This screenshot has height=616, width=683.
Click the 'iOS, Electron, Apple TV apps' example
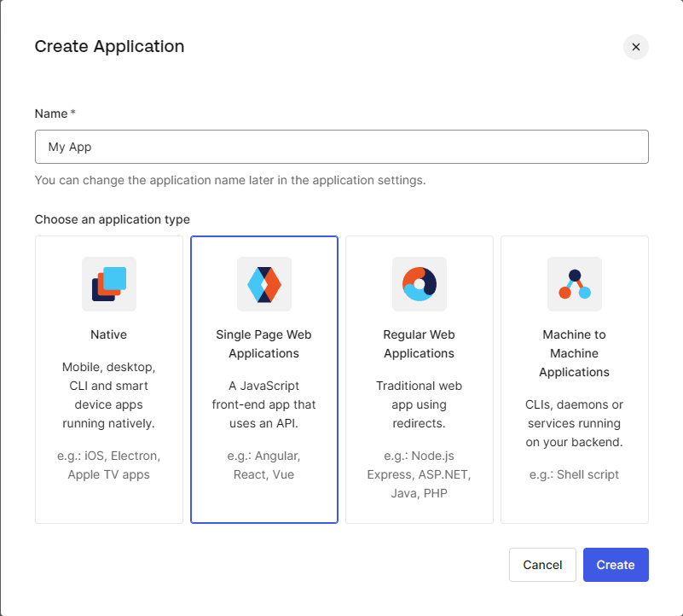pos(109,465)
